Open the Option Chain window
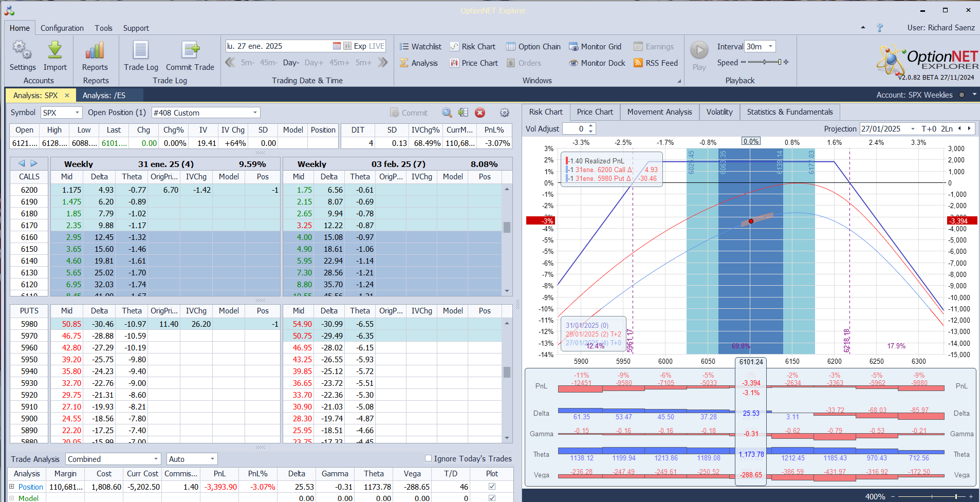980x502 pixels. pyautogui.click(x=533, y=47)
